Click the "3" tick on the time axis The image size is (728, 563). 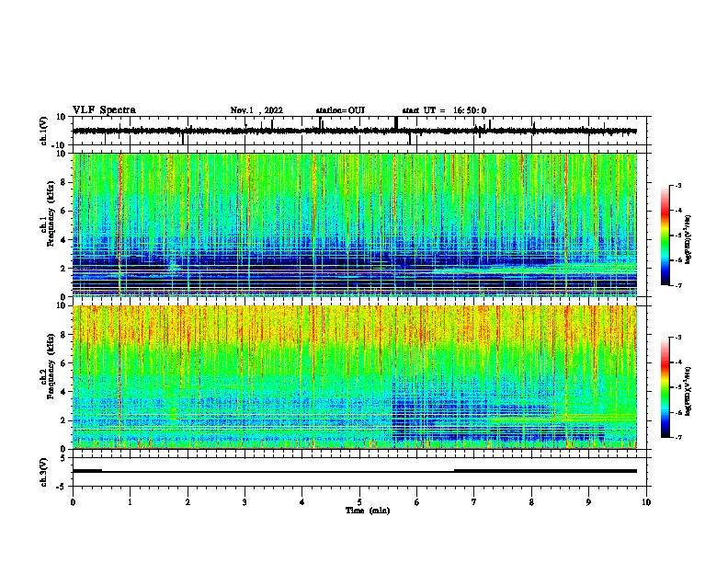coord(245,502)
